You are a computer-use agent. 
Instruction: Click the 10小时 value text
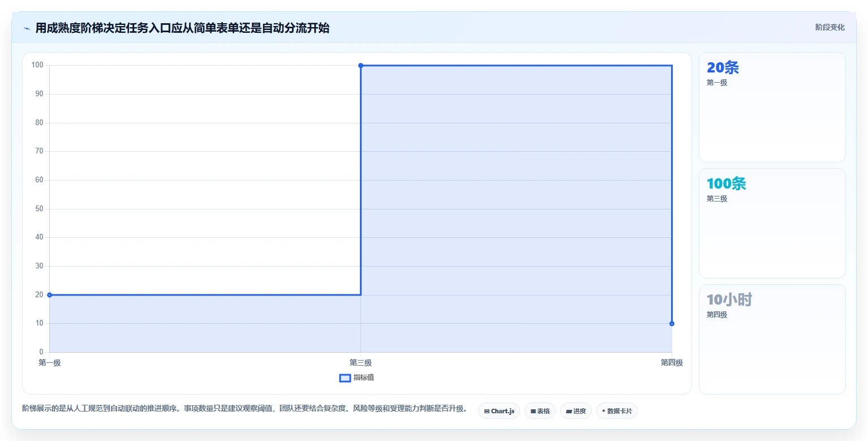pyautogui.click(x=729, y=299)
